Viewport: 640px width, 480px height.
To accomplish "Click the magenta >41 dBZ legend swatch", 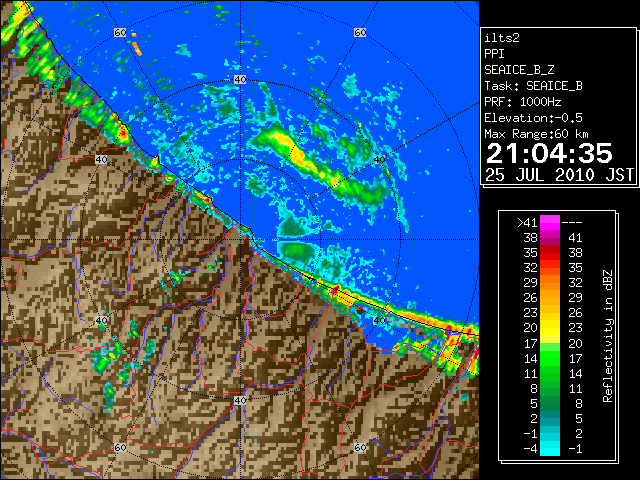I will tap(550, 222).
